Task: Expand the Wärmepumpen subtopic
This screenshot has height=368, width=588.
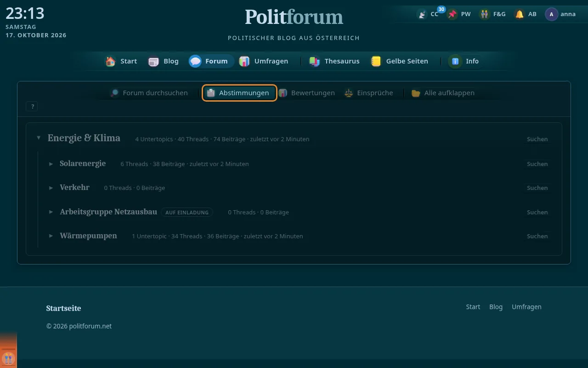Action: (51, 236)
